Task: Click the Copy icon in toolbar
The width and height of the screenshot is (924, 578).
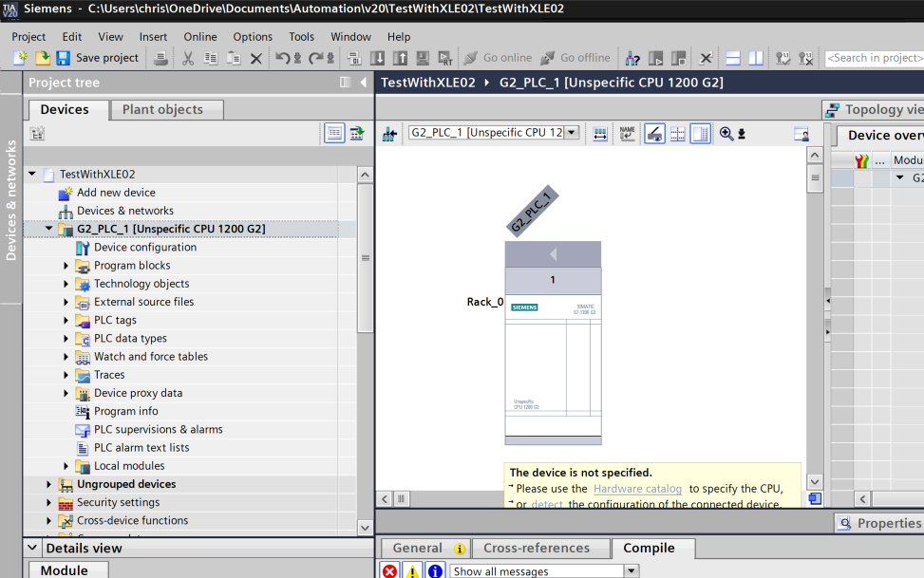Action: 211,58
